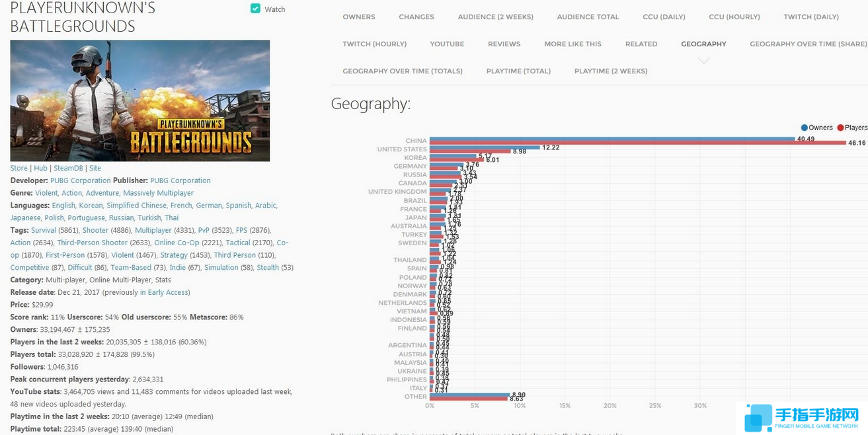Click the price value "$29.99"

point(42,305)
